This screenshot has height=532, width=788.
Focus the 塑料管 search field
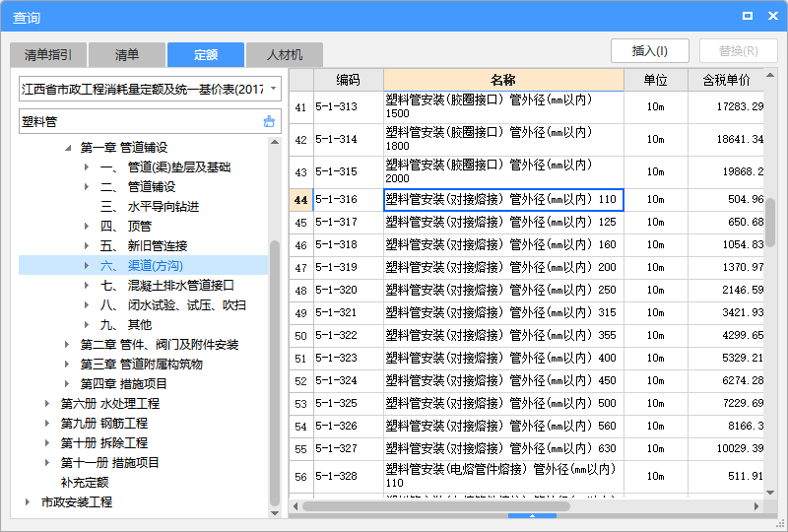(141, 121)
